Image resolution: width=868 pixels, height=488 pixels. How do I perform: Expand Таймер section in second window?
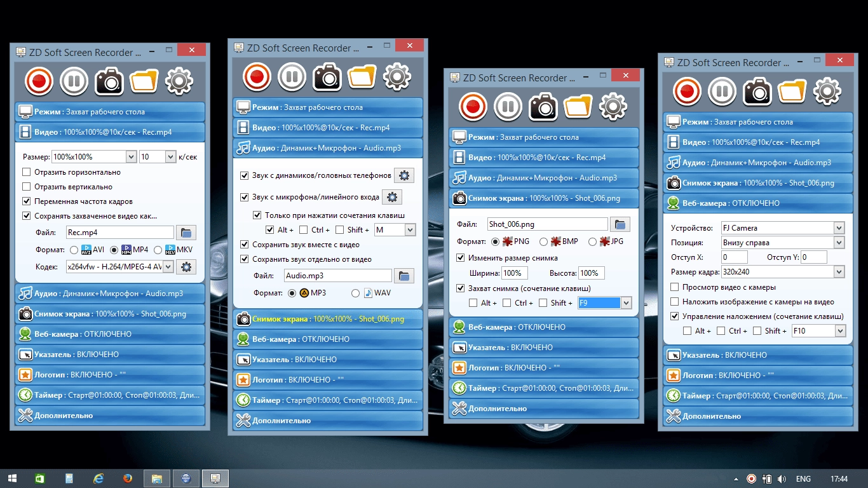[328, 400]
